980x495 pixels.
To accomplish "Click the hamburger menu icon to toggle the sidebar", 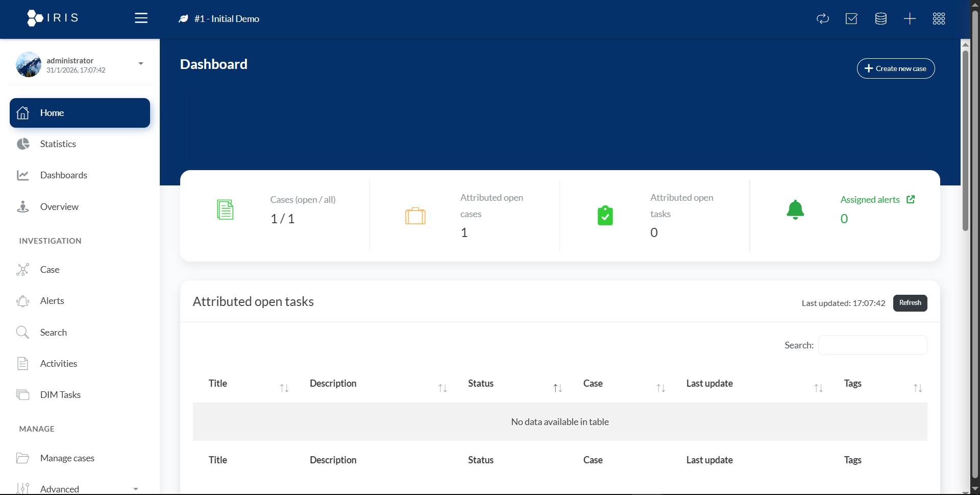I will [x=141, y=18].
